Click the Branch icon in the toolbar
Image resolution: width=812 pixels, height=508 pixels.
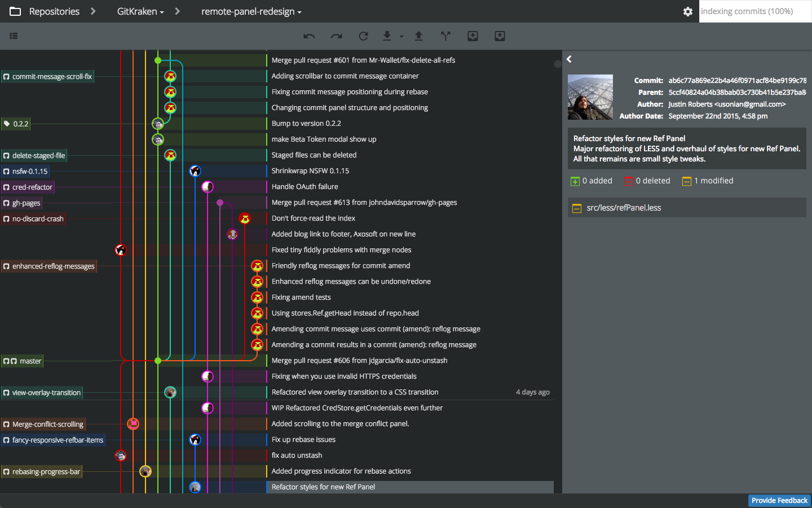445,36
